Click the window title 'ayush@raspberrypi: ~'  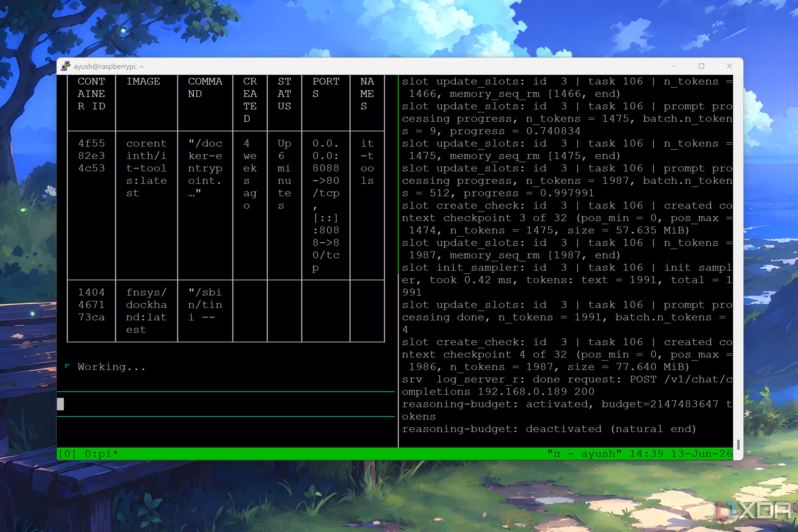(x=109, y=66)
